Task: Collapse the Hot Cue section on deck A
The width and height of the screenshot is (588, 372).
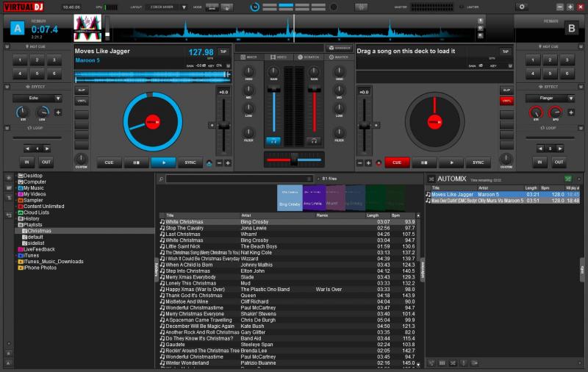Action: [x=7, y=47]
